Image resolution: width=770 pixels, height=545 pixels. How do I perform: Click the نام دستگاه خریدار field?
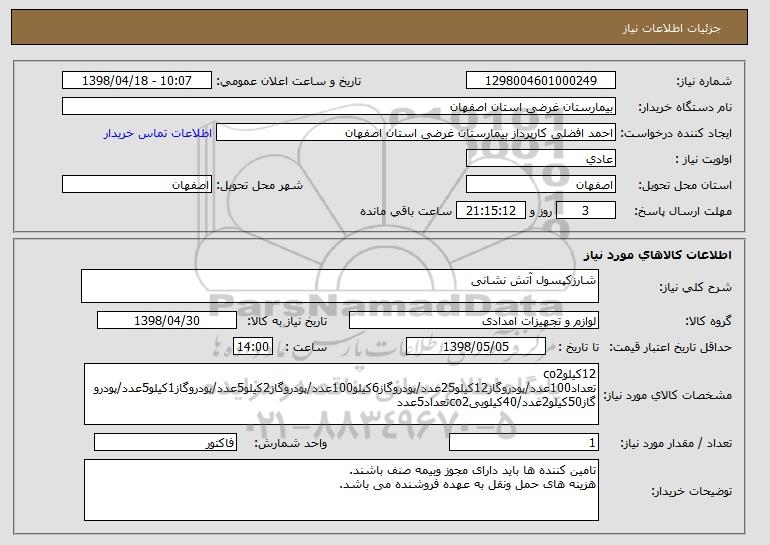[x=339, y=107]
